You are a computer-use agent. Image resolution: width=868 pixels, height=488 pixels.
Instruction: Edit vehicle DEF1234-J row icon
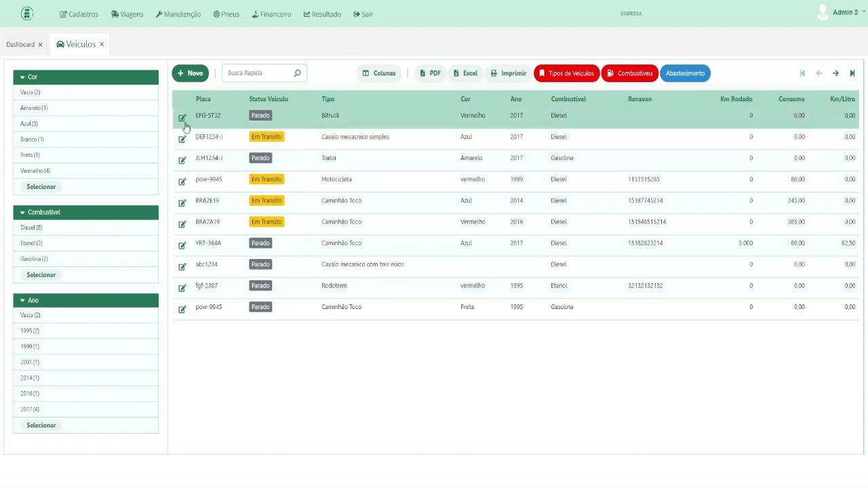pyautogui.click(x=182, y=139)
